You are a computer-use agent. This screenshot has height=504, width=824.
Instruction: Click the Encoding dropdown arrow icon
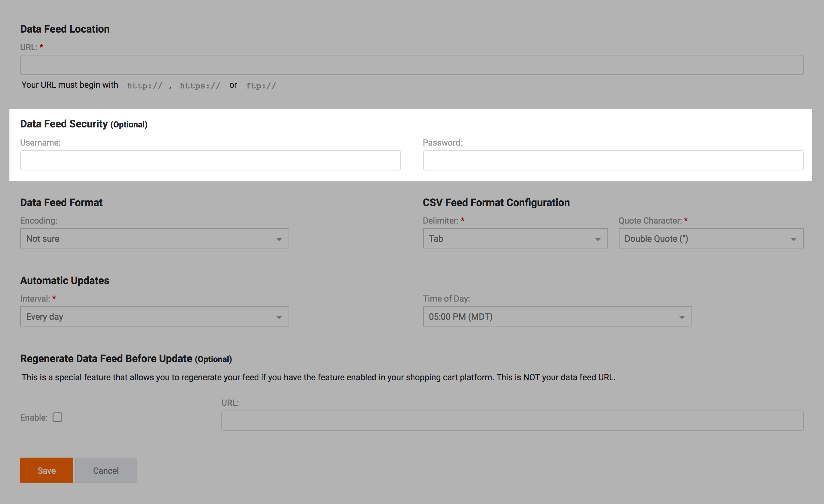pos(279,239)
